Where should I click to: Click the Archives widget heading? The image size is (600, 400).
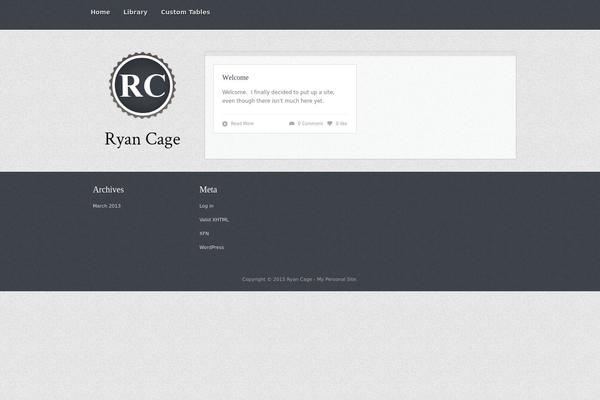tap(108, 189)
